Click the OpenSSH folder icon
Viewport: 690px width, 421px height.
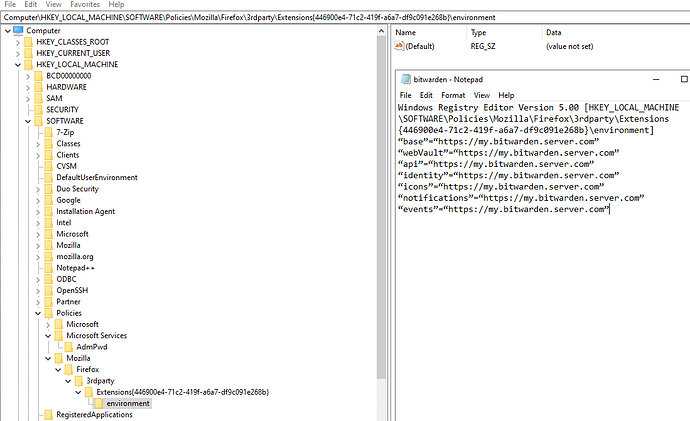[49, 291]
